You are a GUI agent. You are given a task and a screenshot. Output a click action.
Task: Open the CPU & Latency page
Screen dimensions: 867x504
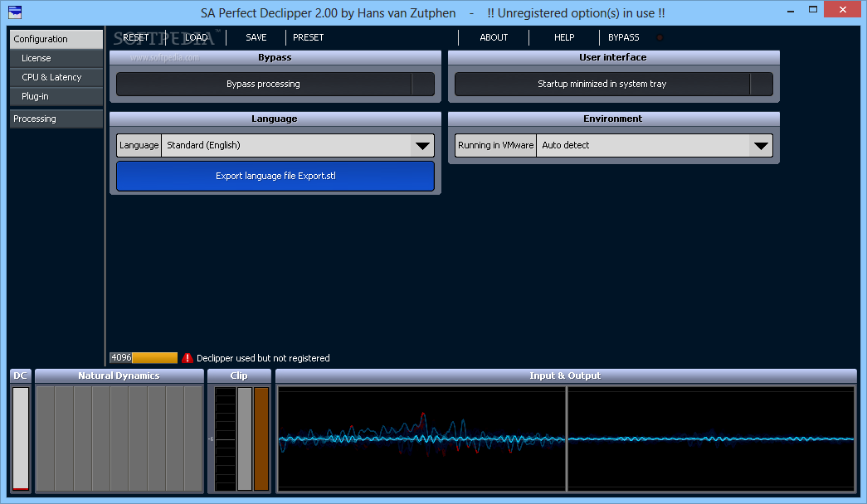[x=56, y=77]
